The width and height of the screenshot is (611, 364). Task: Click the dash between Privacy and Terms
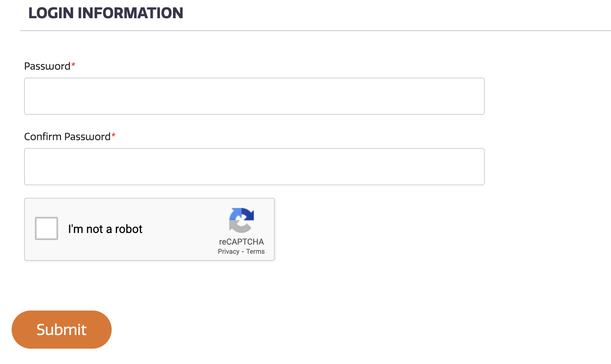pos(243,252)
